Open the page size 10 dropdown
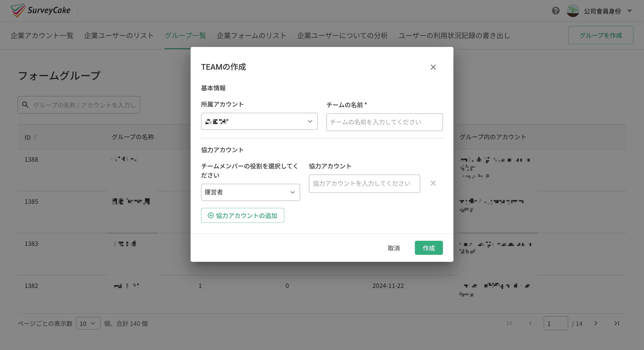 pyautogui.click(x=88, y=323)
